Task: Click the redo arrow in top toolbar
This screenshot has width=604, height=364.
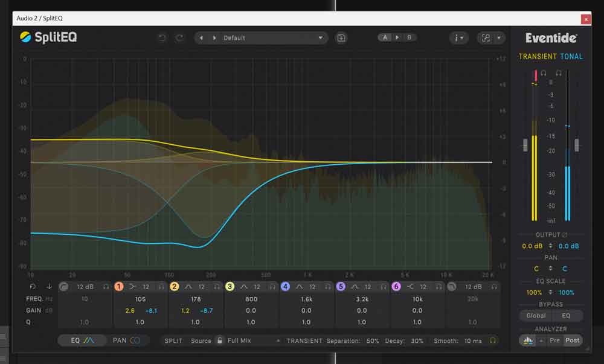Action: point(179,38)
